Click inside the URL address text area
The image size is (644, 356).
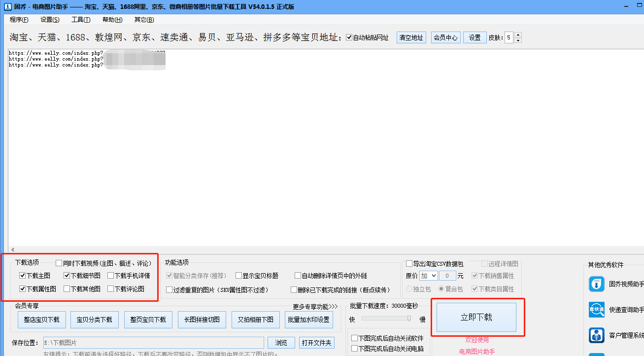pos(325,148)
